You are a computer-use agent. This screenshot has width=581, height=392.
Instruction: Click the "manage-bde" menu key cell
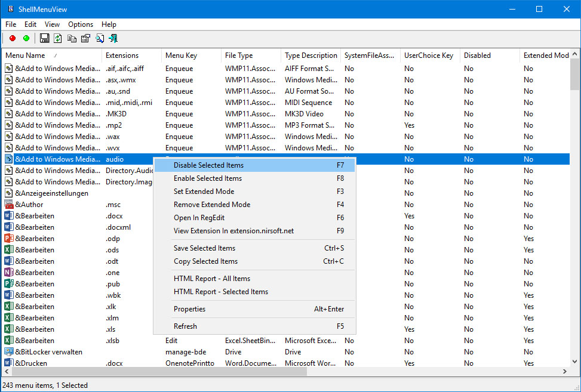186,352
